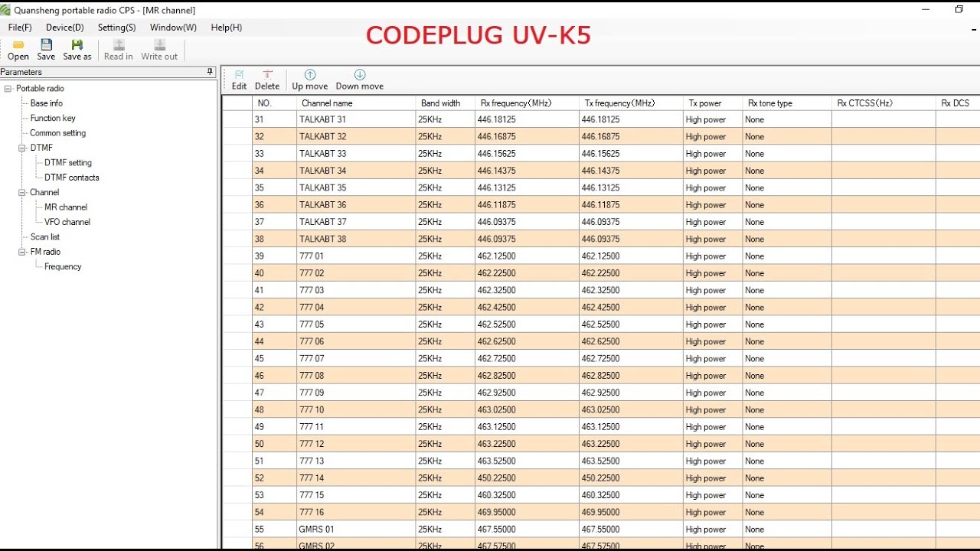The width and height of the screenshot is (980, 551).
Task: Click Tx power cell of row 39
Action: tap(713, 256)
